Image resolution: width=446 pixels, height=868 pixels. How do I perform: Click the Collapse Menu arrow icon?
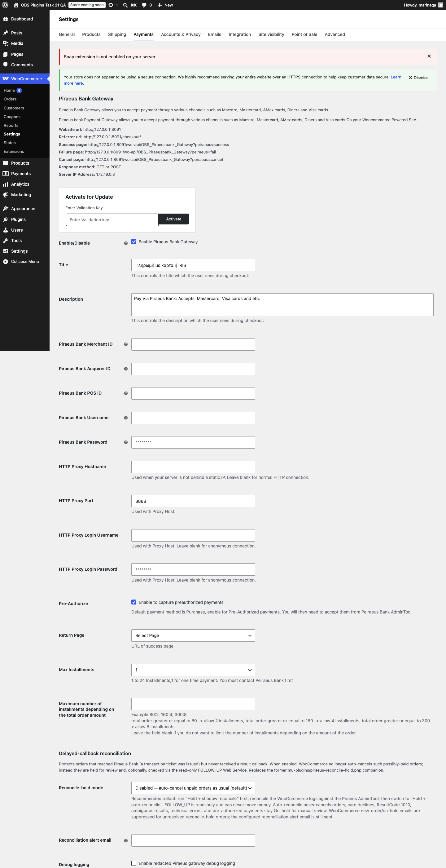pos(5,261)
